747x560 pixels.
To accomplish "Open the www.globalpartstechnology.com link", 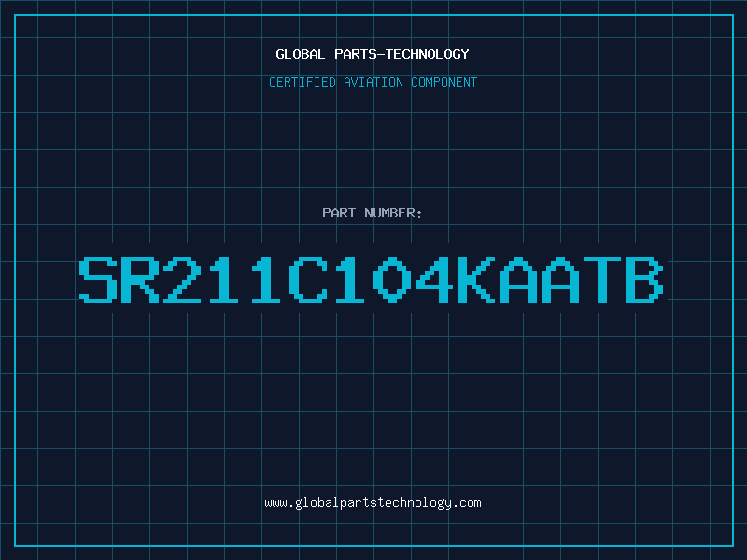I will (373, 503).
